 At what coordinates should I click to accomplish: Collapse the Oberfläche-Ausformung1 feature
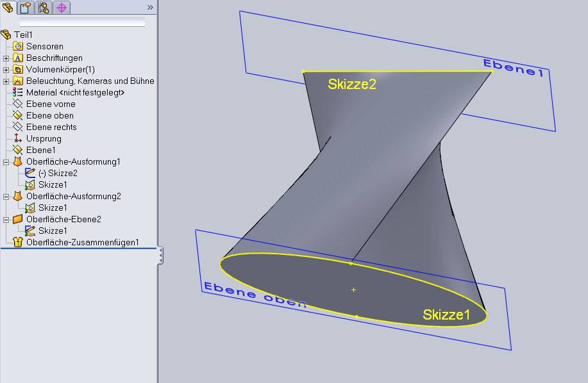6,162
